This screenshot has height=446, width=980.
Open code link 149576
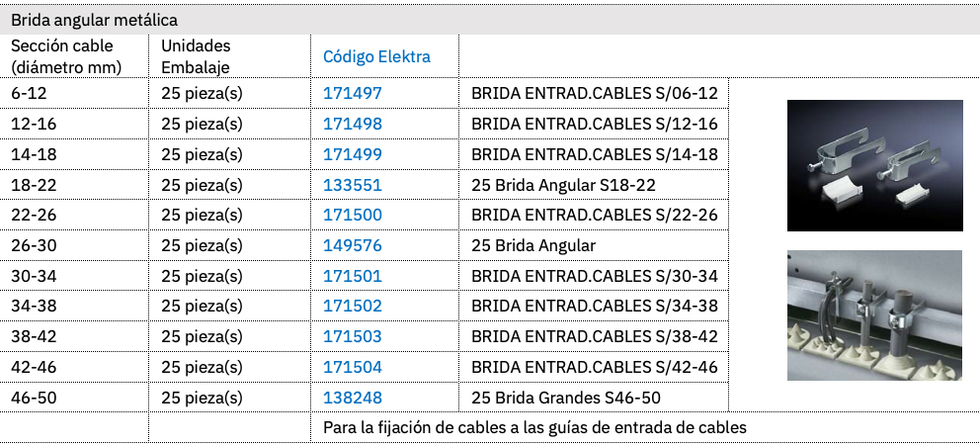tap(352, 245)
